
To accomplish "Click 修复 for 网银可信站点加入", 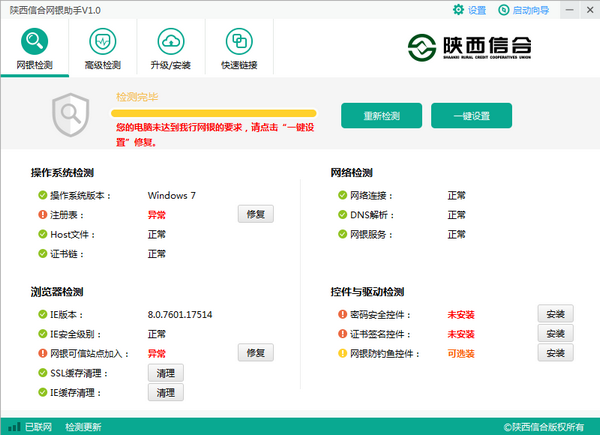I will [255, 353].
